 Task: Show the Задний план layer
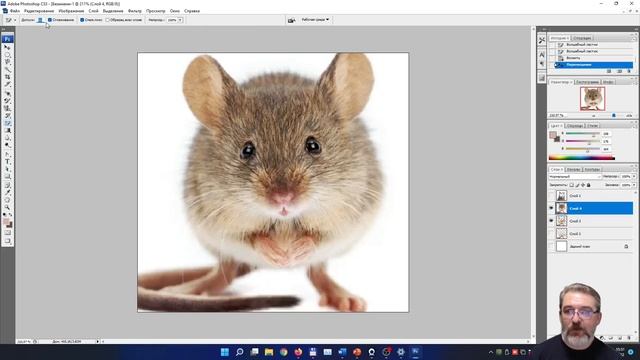(x=551, y=247)
